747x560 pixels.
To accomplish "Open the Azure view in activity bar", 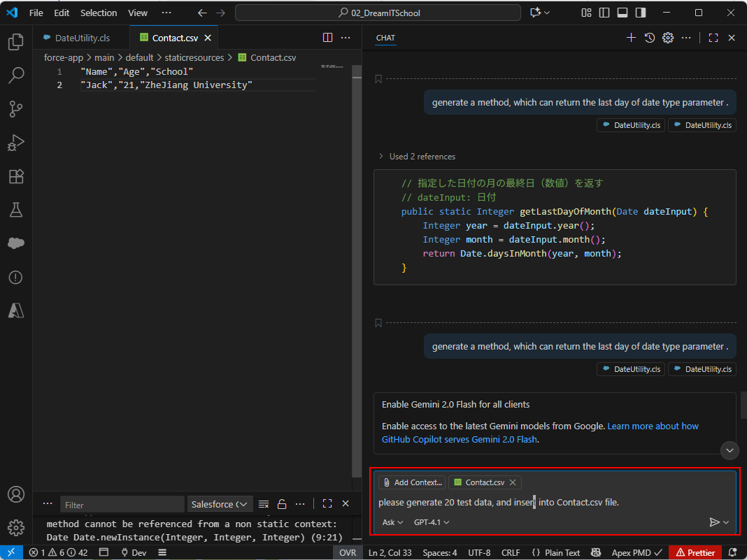I will coord(15,310).
